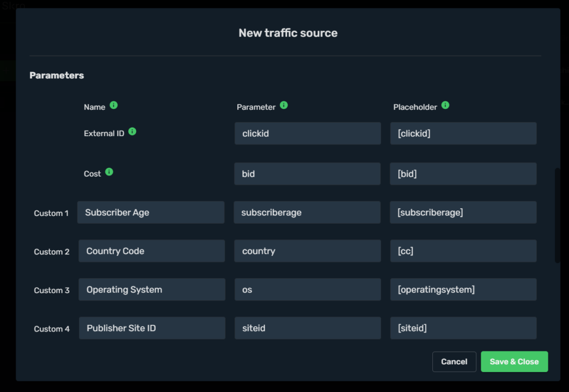Select the subscriberage parameter field
The width and height of the screenshot is (569, 392).
click(x=307, y=212)
